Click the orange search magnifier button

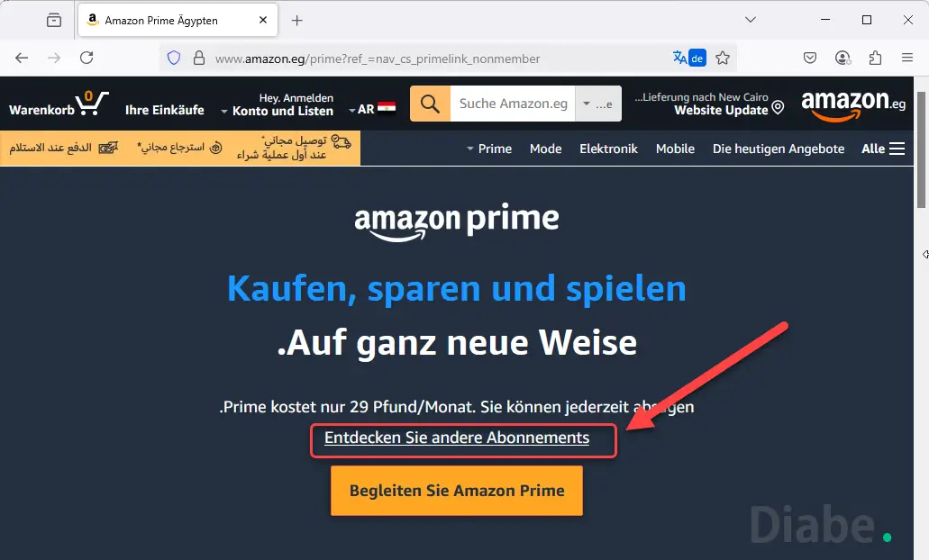[x=430, y=104]
